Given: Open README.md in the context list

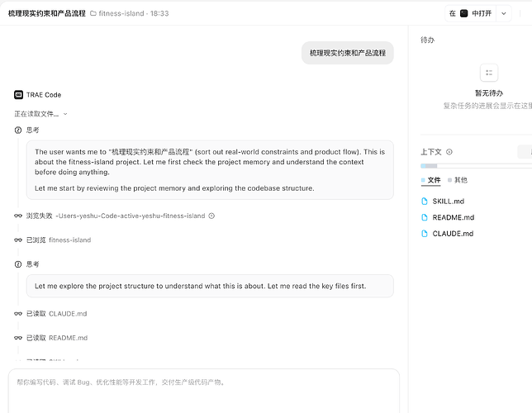Looking at the screenshot, I should 454,217.
